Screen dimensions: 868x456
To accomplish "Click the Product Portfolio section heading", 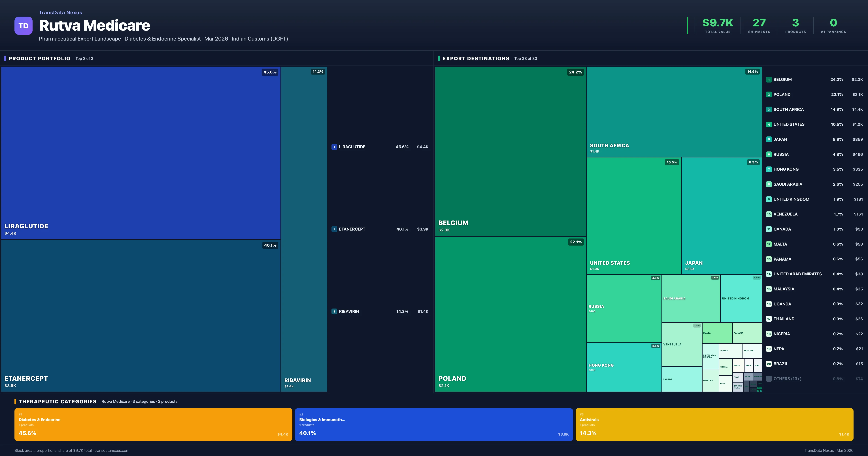I will point(39,58).
